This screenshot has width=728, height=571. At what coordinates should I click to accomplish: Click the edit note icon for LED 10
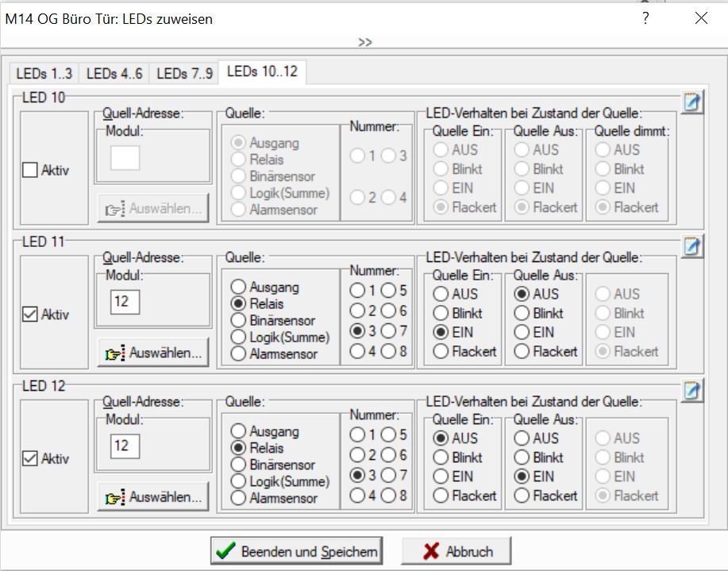[x=692, y=103]
